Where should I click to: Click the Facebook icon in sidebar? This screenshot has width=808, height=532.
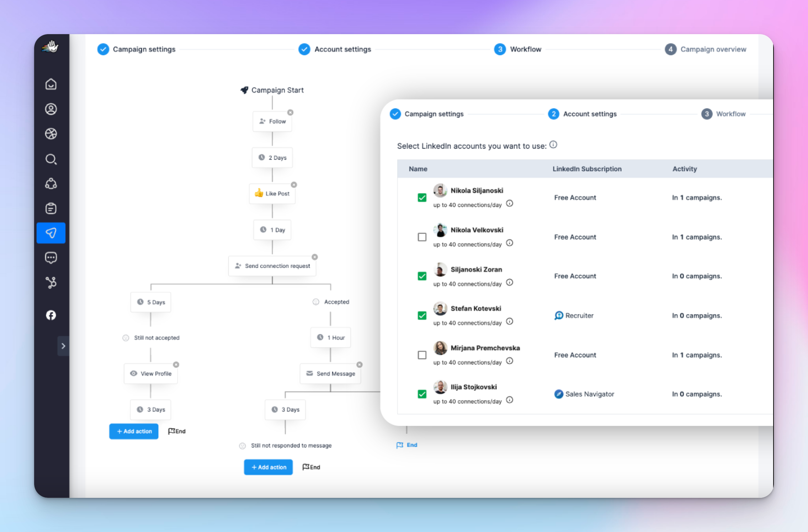coord(51,315)
